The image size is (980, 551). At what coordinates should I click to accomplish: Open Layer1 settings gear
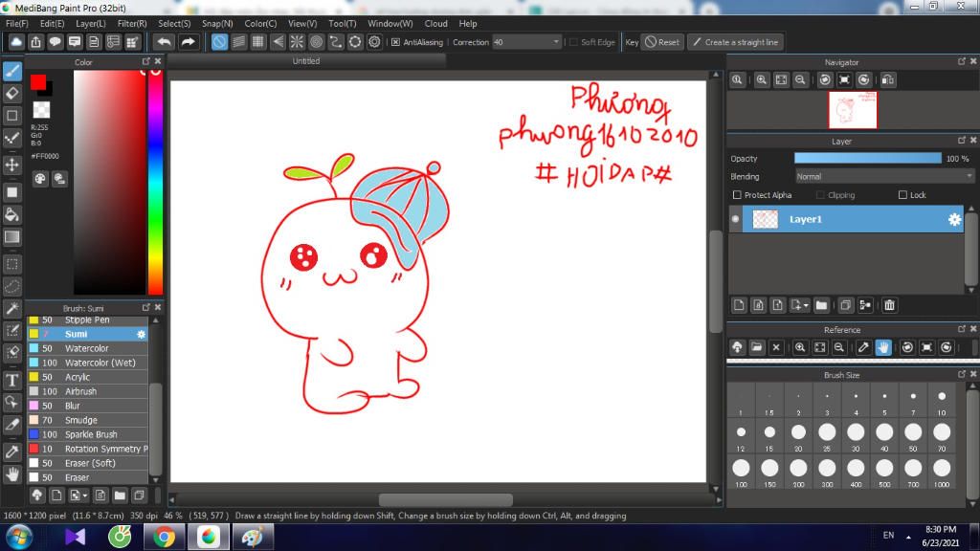(954, 219)
